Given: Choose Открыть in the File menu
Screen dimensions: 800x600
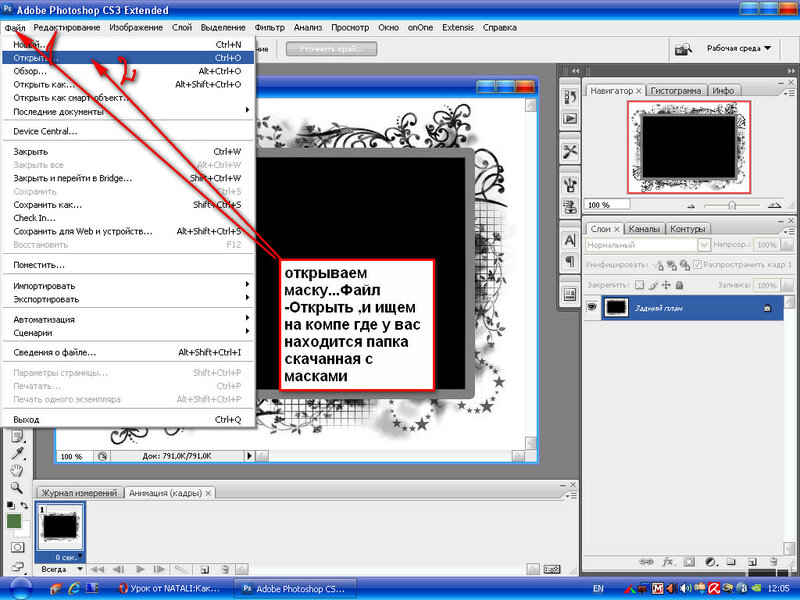Looking at the screenshot, I should (x=128, y=58).
